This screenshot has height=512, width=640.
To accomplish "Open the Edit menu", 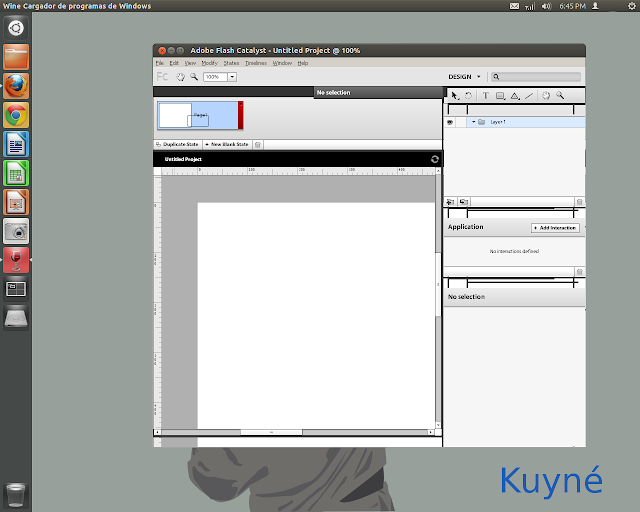I will (x=174, y=63).
